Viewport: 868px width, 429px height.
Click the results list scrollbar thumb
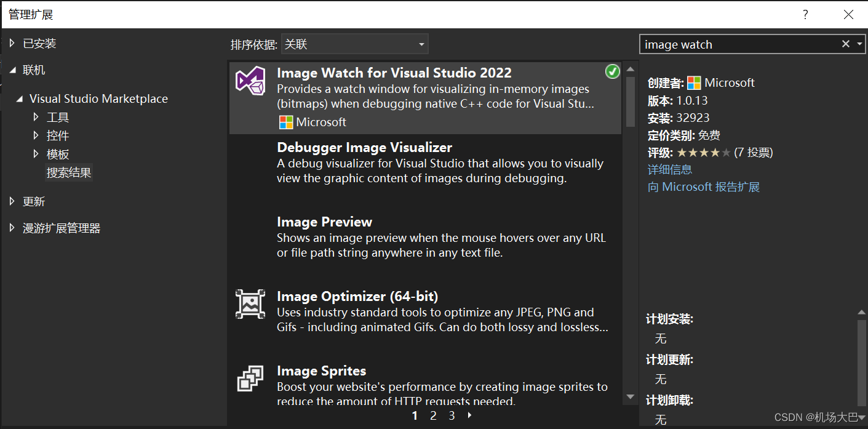coord(630,101)
